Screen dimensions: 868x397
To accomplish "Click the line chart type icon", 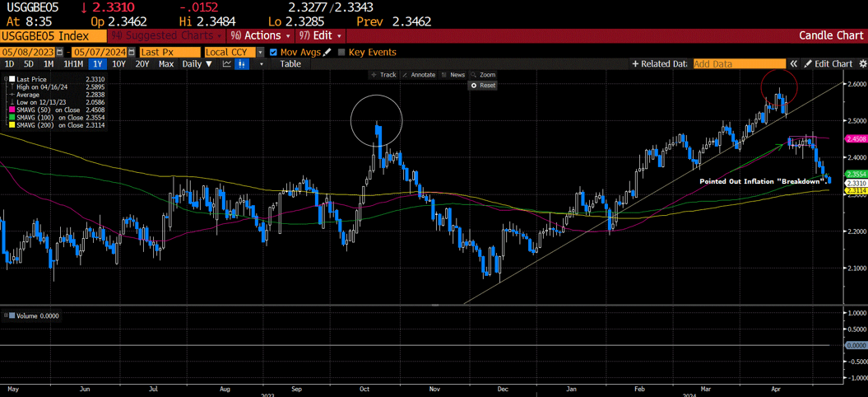I will (x=227, y=64).
